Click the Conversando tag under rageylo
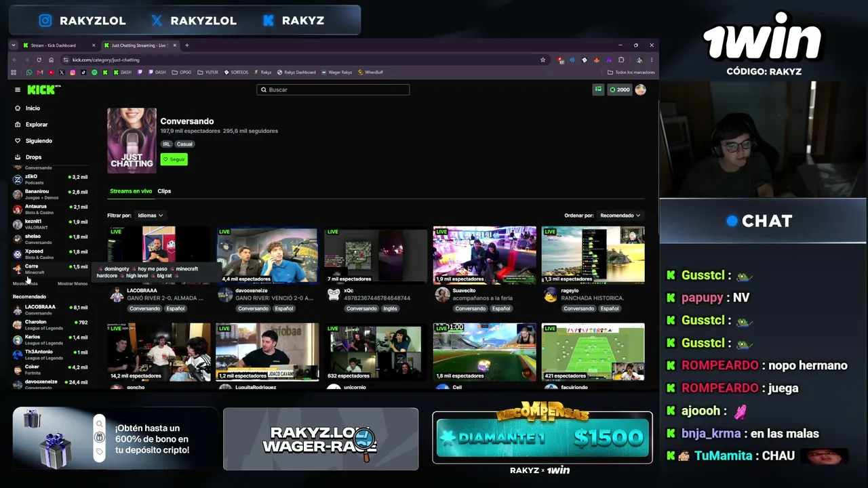 click(579, 308)
